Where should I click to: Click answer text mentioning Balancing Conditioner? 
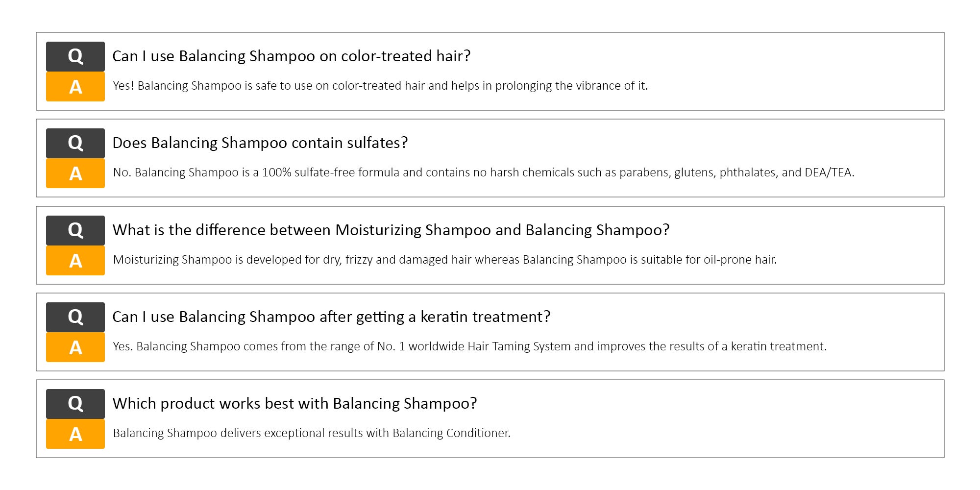pyautogui.click(x=312, y=433)
